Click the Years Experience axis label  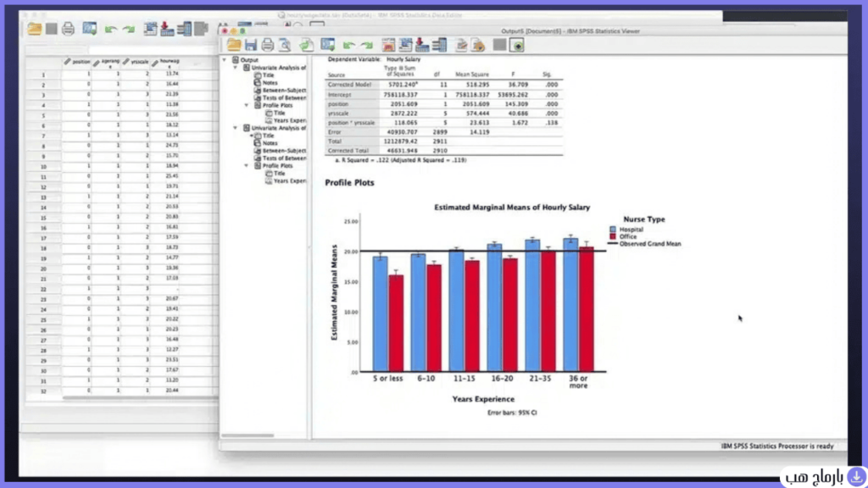[x=483, y=399]
